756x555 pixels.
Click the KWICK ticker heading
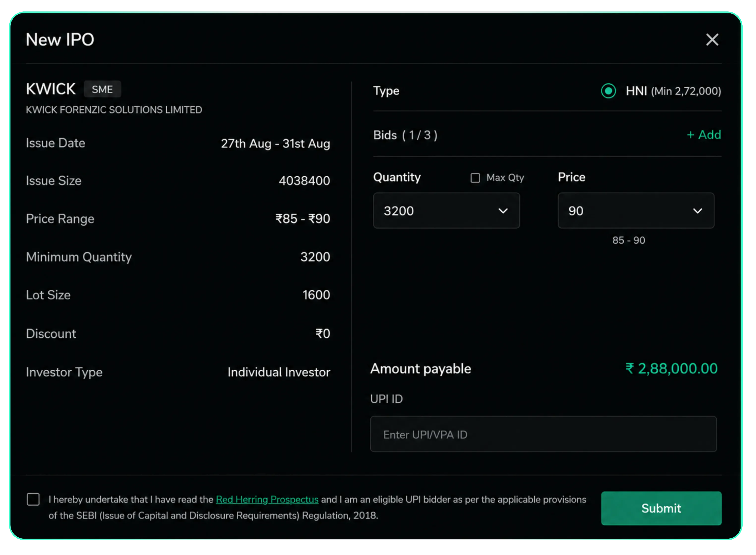click(51, 89)
